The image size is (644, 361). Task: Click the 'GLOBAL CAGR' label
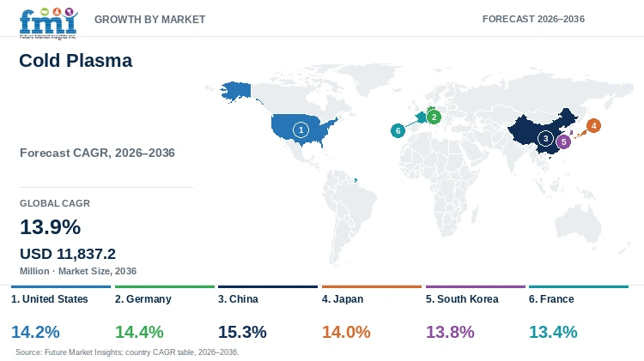click(55, 203)
